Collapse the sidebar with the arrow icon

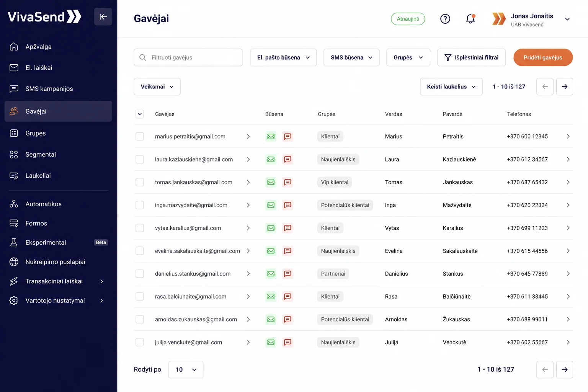103,17
